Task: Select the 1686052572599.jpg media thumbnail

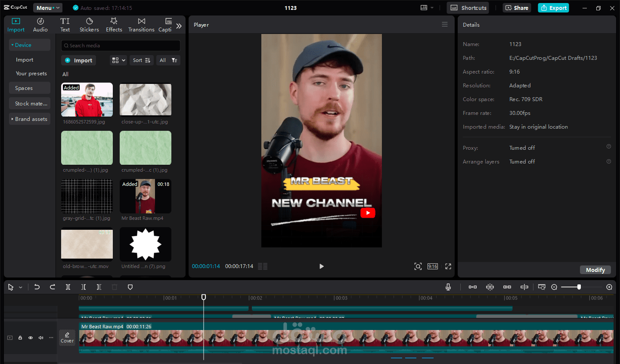Action: tap(87, 100)
